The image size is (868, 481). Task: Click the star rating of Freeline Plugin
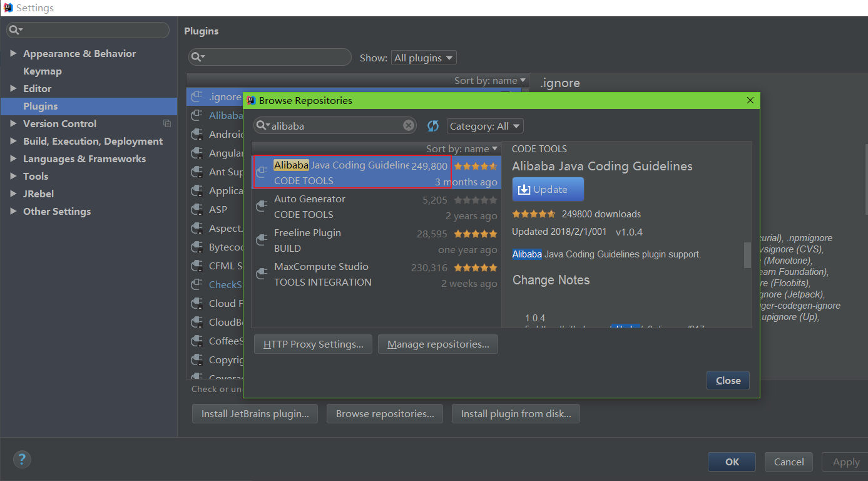pos(476,234)
